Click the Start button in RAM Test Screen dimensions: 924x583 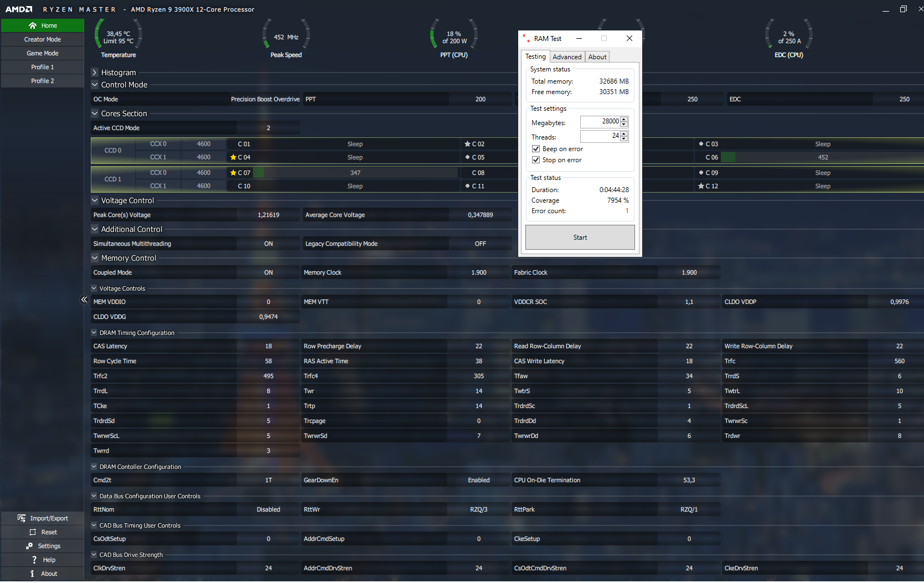point(580,238)
